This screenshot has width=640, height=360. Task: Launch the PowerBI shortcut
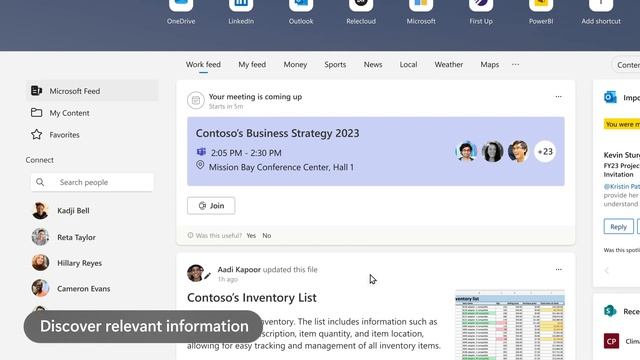[541, 12]
